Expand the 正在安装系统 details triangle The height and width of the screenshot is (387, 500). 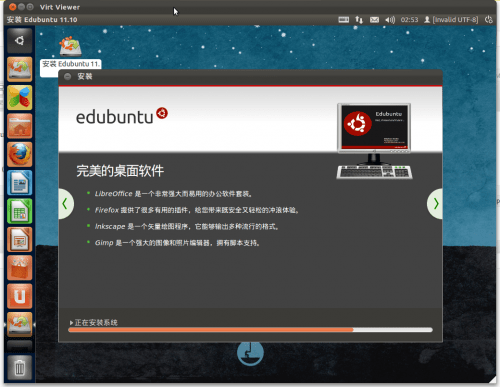tap(71, 323)
